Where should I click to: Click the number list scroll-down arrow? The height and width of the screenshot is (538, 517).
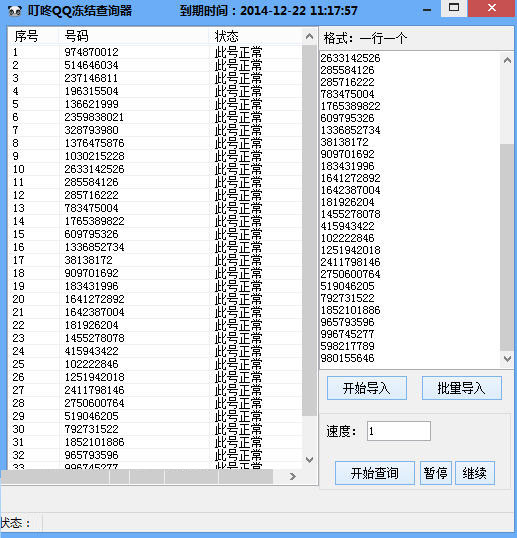coord(507,359)
